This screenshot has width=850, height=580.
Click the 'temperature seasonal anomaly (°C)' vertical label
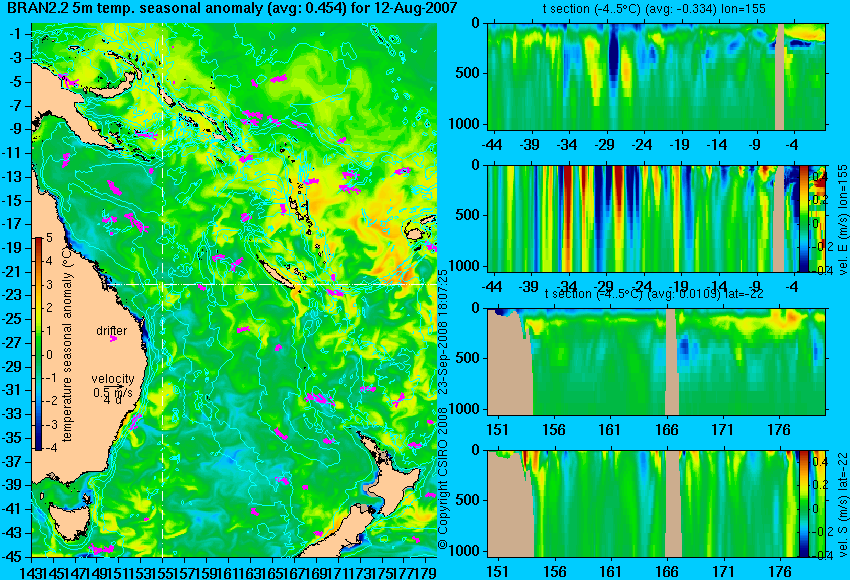pyautogui.click(x=67, y=345)
